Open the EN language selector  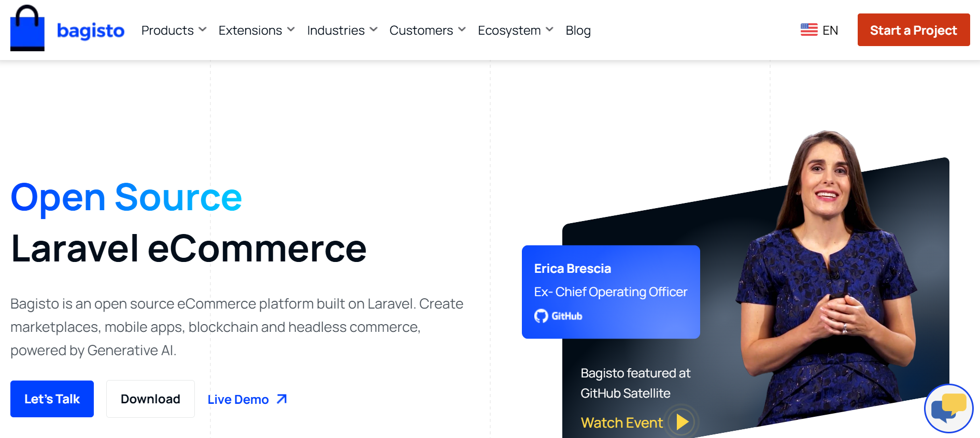(830, 31)
